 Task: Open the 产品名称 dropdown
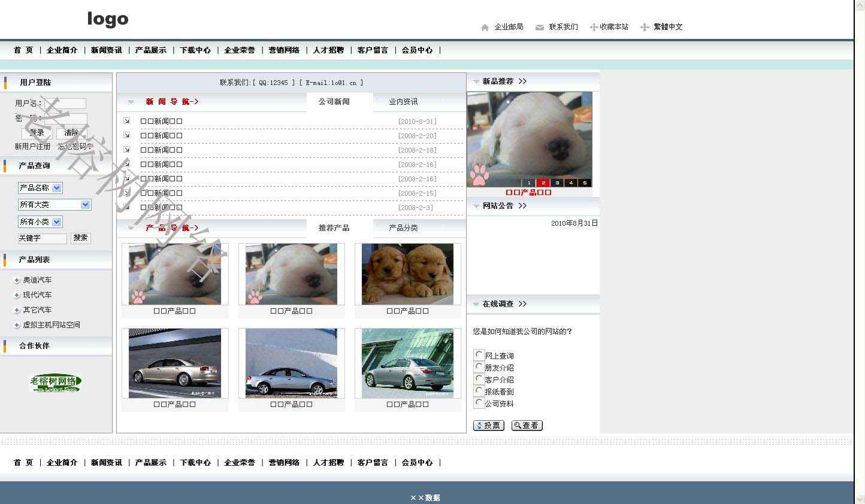(x=57, y=188)
